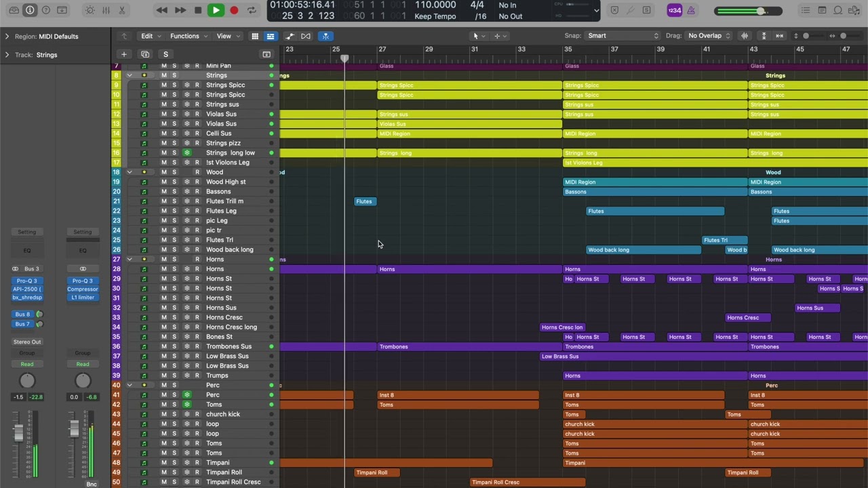Toggle the Metronome click icon
The width and height of the screenshot is (868, 488).
691,10
